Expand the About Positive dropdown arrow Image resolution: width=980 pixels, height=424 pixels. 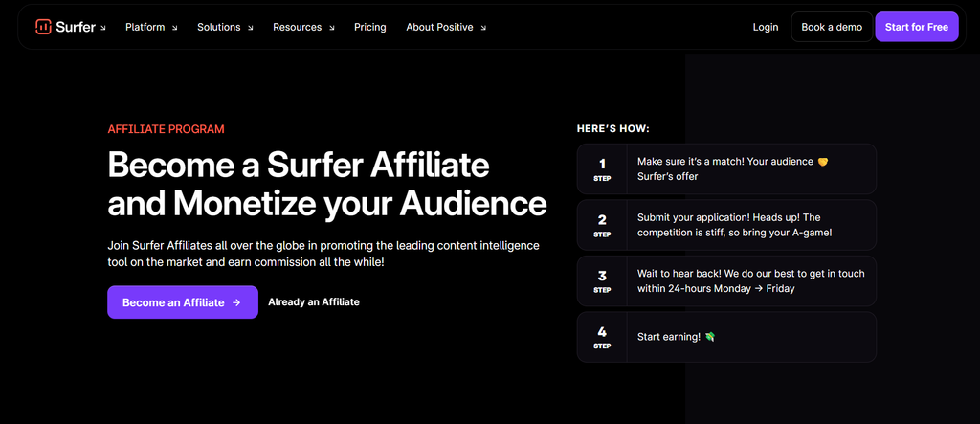483,28
